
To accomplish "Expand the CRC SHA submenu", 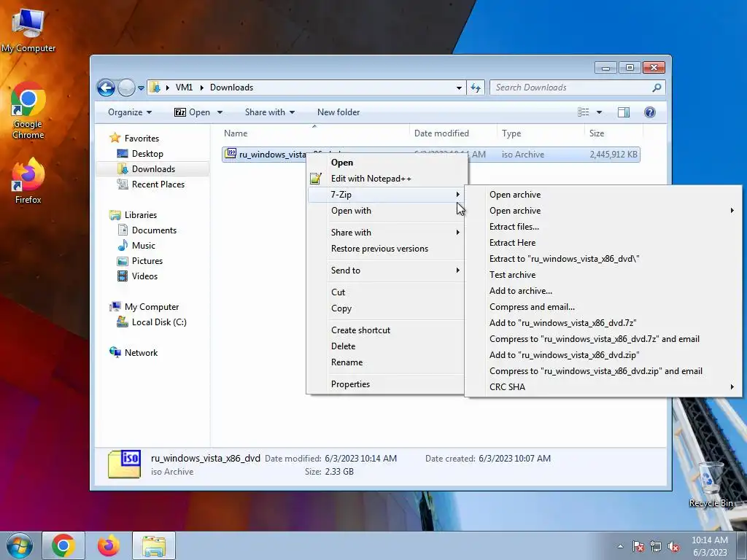I will pos(732,387).
